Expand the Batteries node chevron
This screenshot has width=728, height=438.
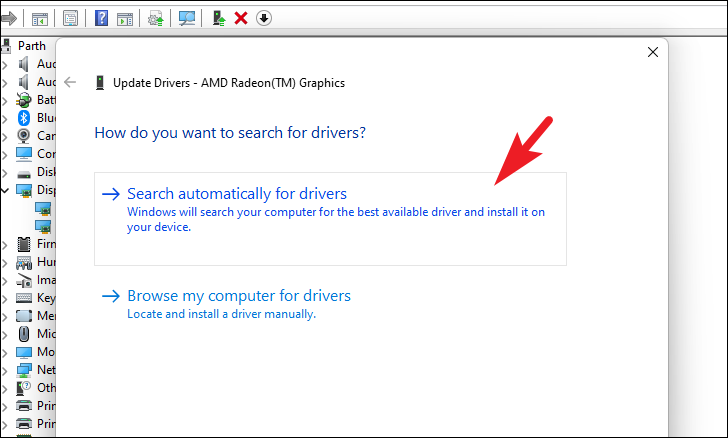5,101
